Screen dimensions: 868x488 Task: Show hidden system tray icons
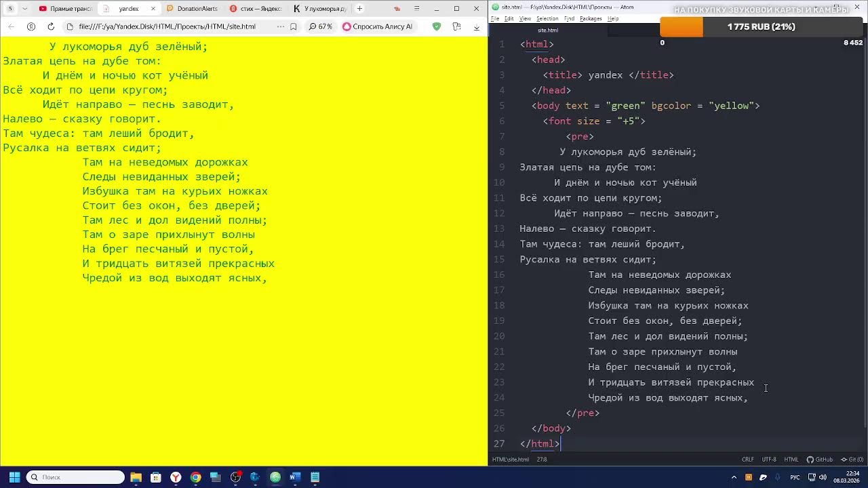pos(734,477)
